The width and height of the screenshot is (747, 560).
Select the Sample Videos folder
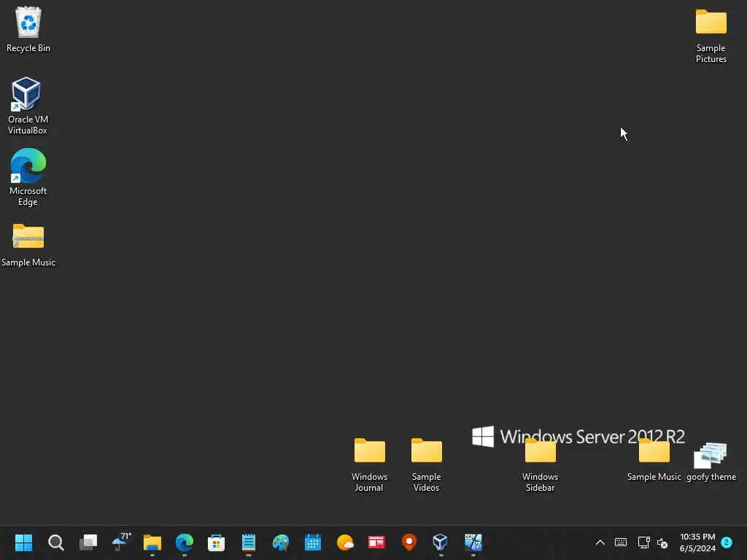click(426, 451)
